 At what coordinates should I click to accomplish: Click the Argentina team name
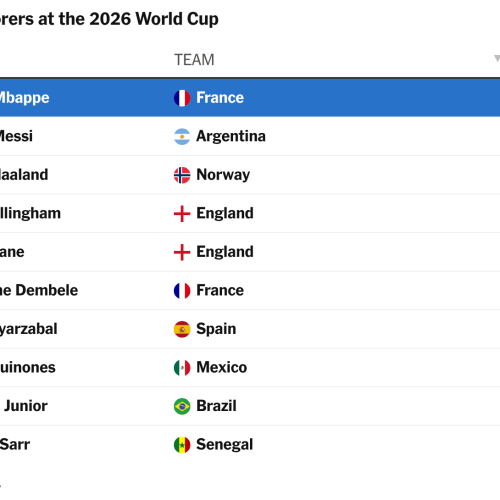point(231,136)
